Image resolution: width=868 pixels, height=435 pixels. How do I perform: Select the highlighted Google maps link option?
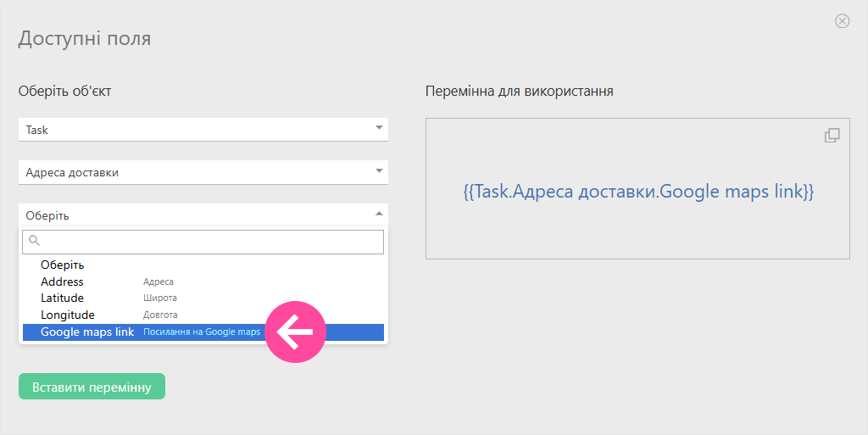(87, 332)
